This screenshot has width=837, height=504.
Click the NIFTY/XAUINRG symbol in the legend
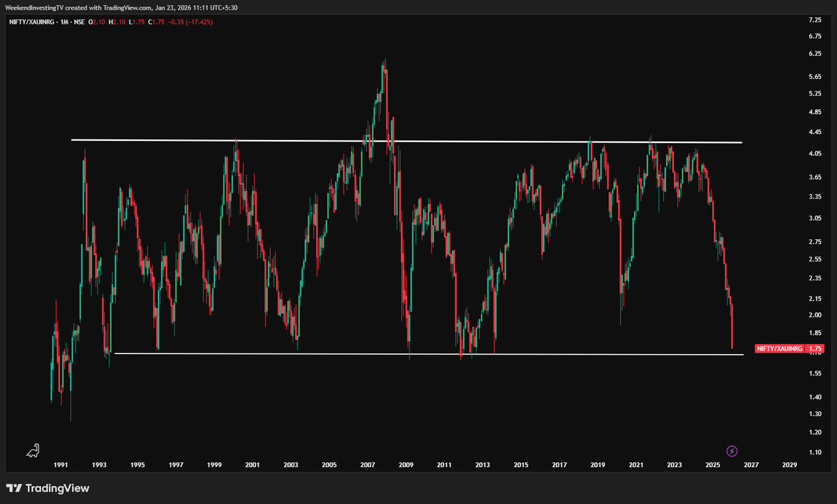click(32, 22)
